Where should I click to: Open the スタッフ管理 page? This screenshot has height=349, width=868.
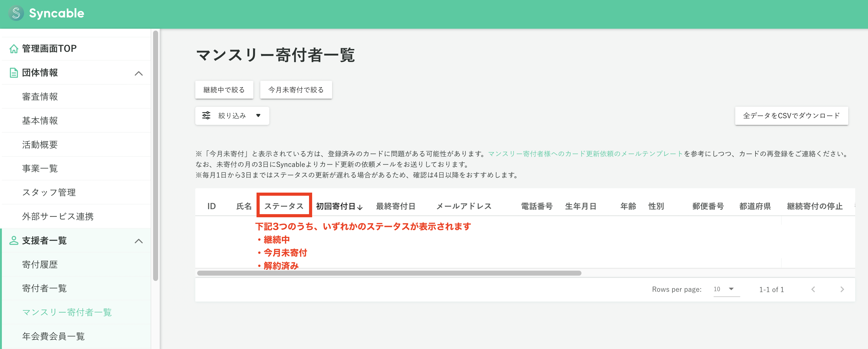(49, 193)
